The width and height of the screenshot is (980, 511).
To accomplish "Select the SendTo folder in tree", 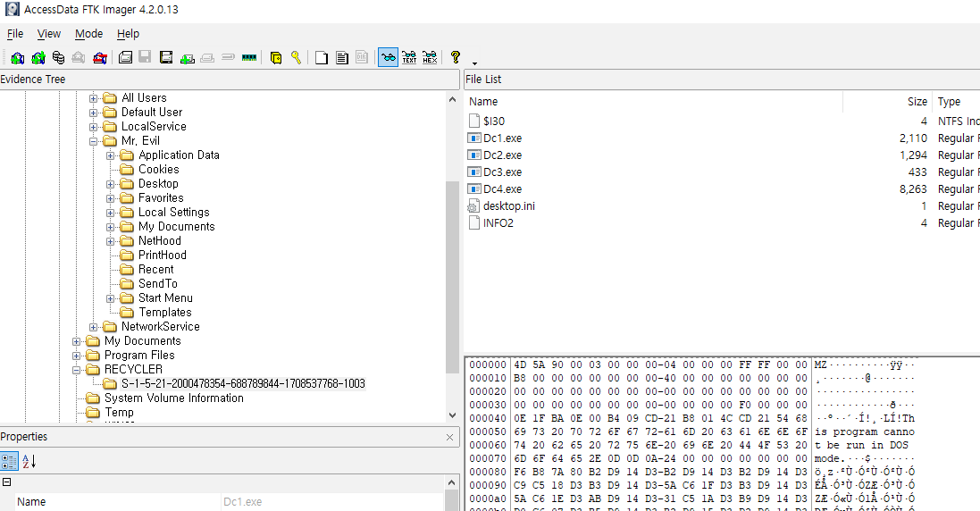I will (x=157, y=283).
